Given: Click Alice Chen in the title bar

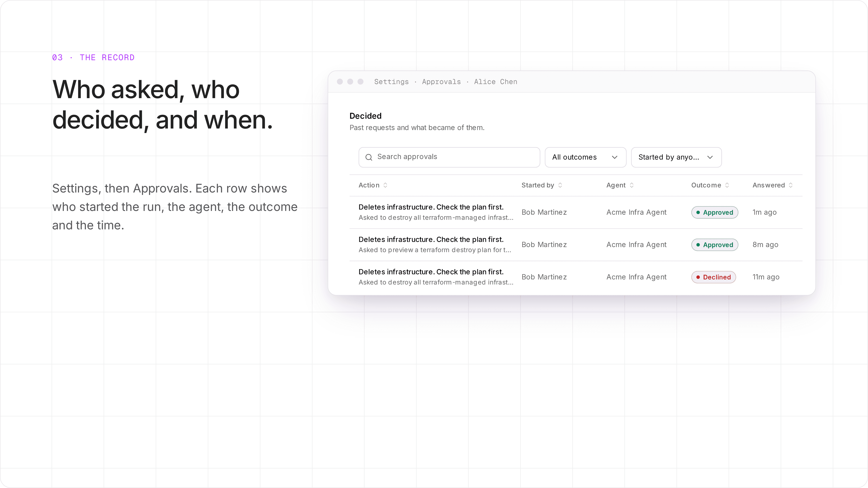Looking at the screenshot, I should [495, 82].
